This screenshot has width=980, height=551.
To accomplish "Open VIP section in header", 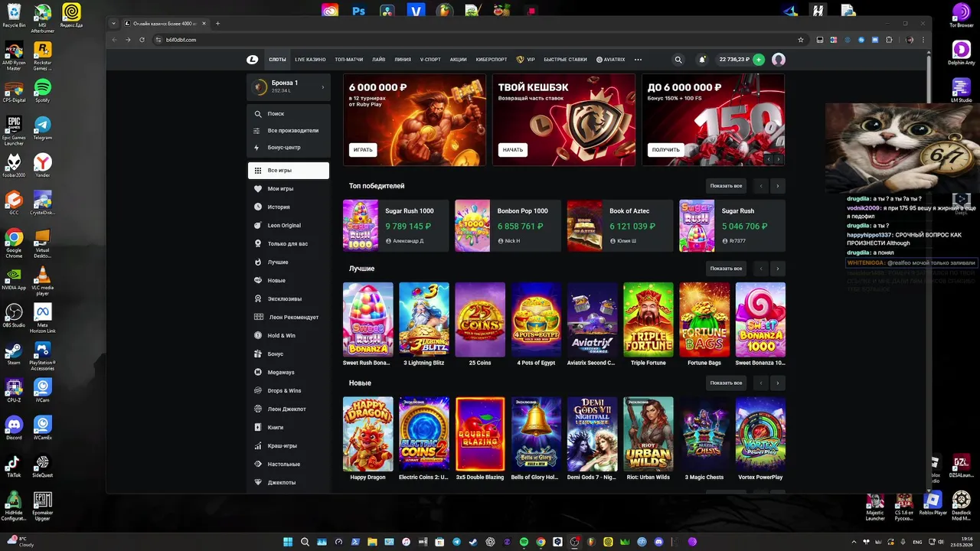I will [526, 60].
